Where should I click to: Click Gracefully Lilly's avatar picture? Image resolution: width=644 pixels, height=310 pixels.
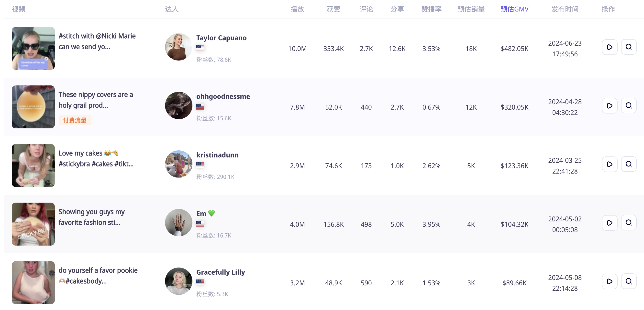coord(178,281)
